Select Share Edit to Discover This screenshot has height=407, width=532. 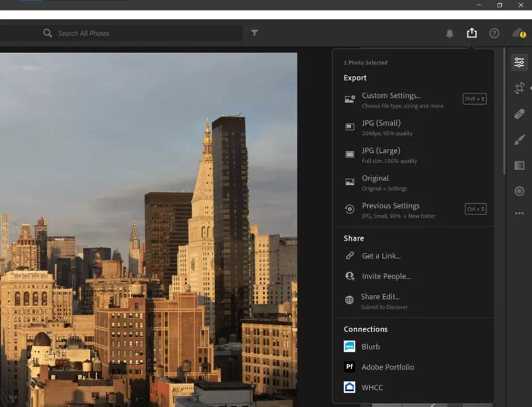[414, 301]
